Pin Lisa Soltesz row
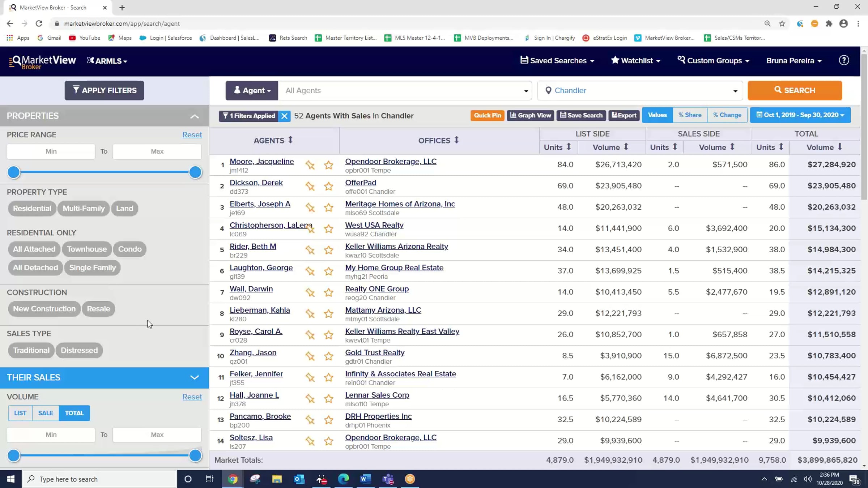The width and height of the screenshot is (868, 488). click(x=310, y=441)
